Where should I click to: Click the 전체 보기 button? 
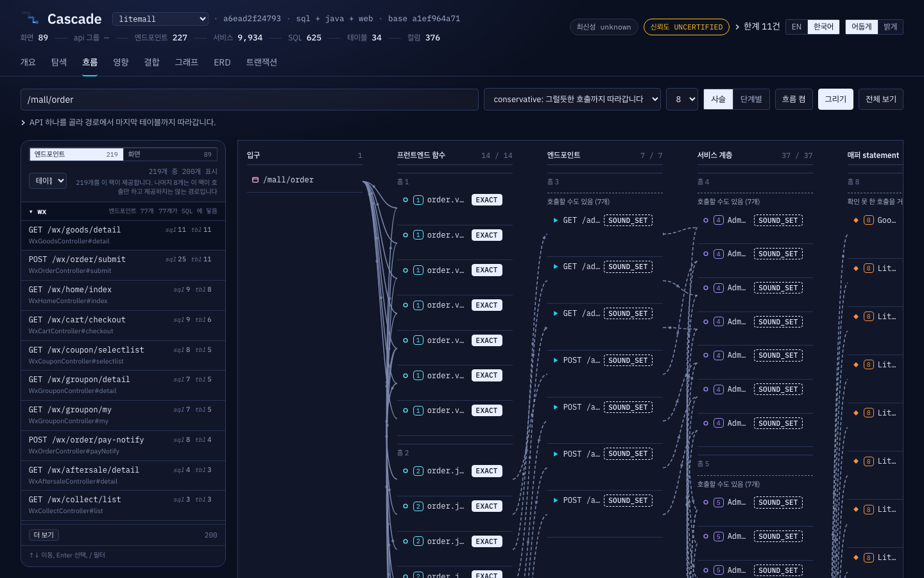[880, 100]
